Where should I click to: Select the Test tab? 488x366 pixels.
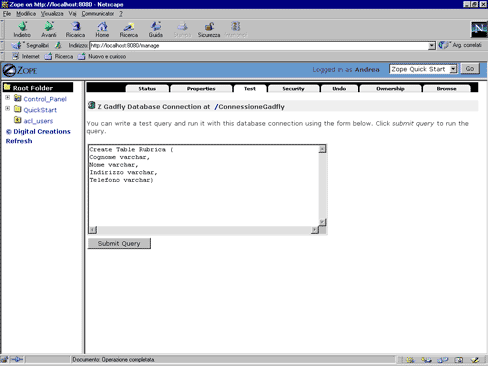(x=250, y=89)
